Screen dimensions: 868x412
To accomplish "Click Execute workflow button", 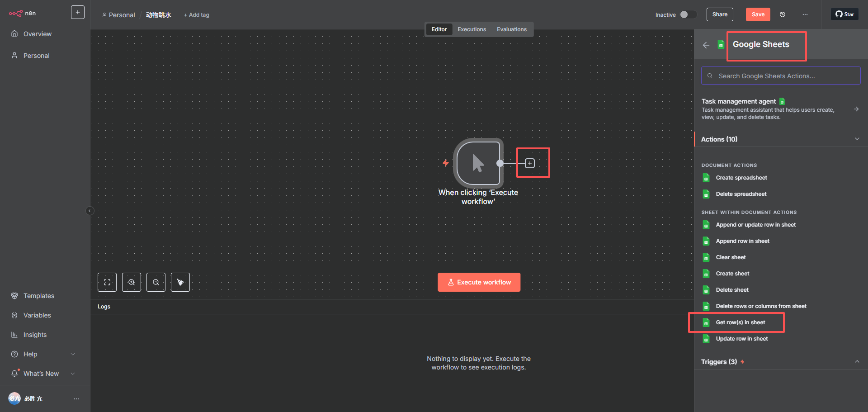I will [479, 282].
